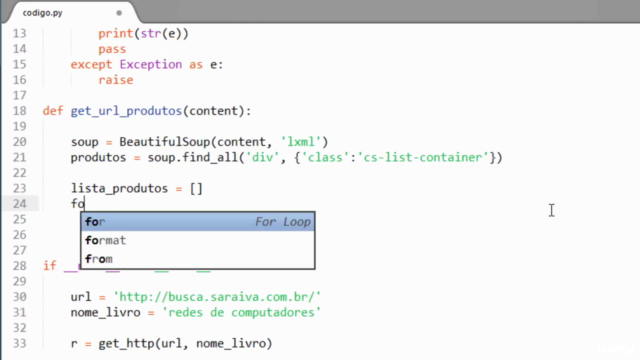Screen dimensions: 640x360
Task: Choose 'format' autocomplete suggestion
Action: (x=198, y=240)
